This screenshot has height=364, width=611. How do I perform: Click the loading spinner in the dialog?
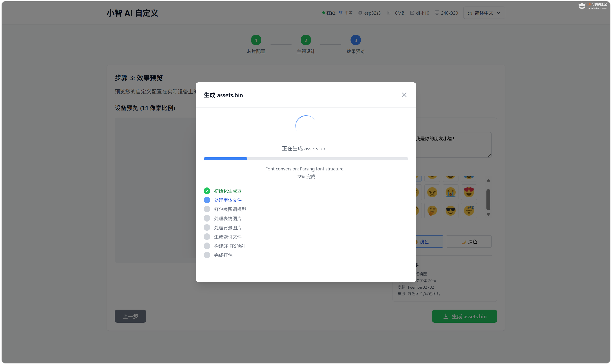[x=306, y=126]
